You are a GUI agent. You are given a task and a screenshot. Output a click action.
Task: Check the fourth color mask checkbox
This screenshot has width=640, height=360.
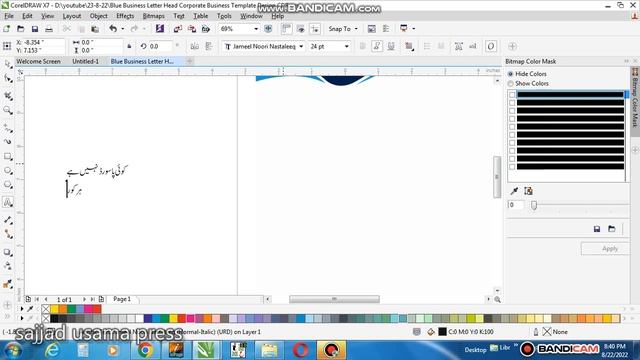tap(512, 119)
